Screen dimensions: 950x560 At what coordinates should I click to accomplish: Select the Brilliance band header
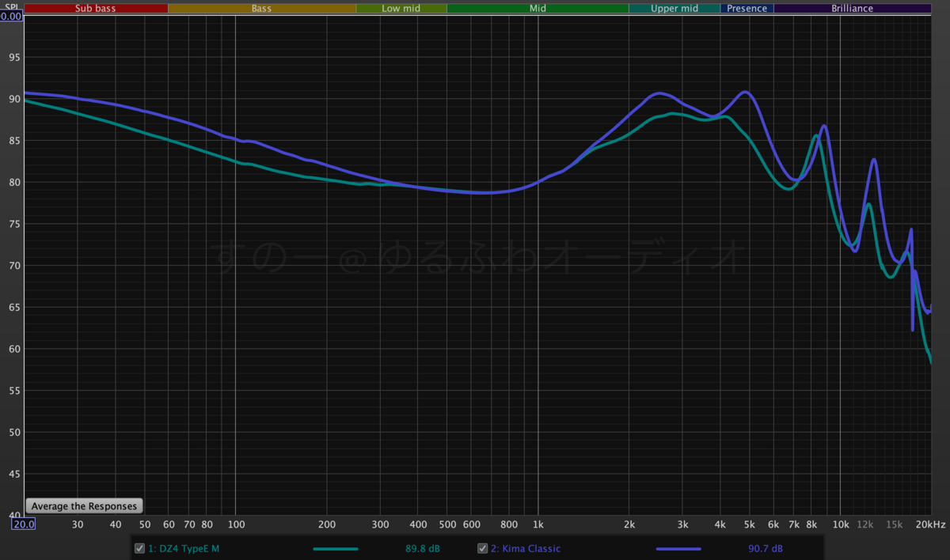(853, 8)
